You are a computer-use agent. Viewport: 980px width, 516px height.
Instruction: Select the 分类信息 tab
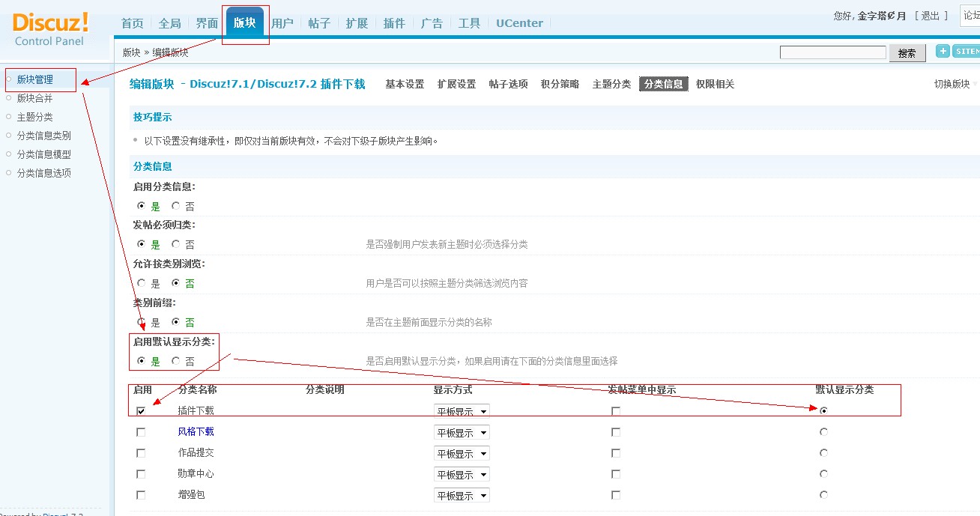[664, 84]
